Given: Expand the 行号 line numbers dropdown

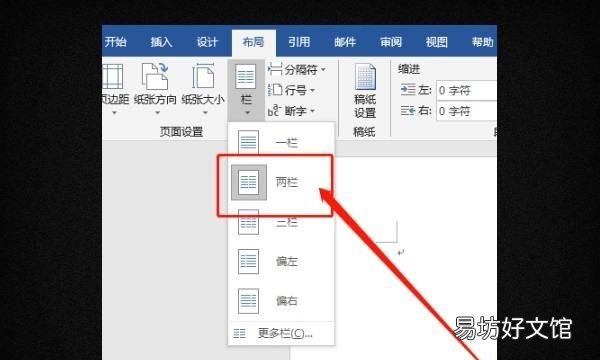Looking at the screenshot, I should tap(292, 90).
